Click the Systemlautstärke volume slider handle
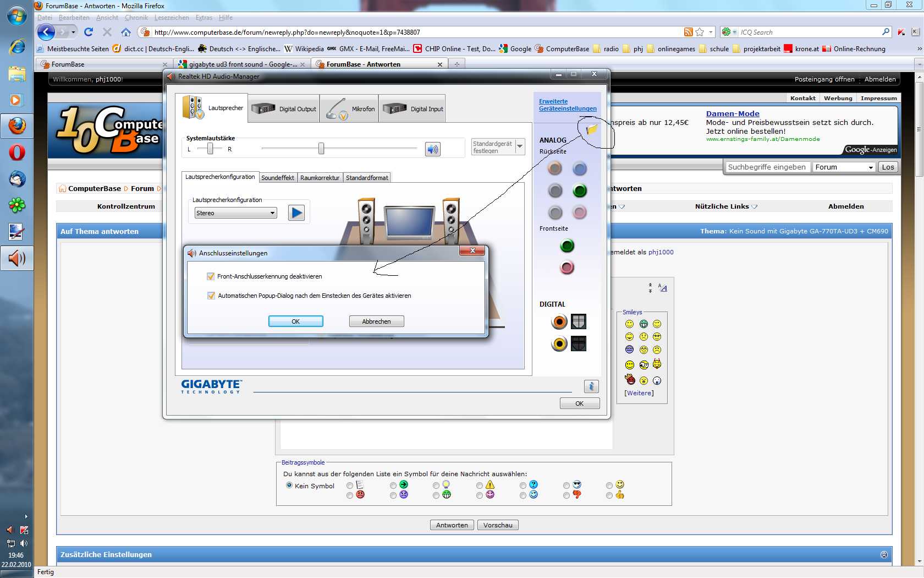 [x=321, y=149]
